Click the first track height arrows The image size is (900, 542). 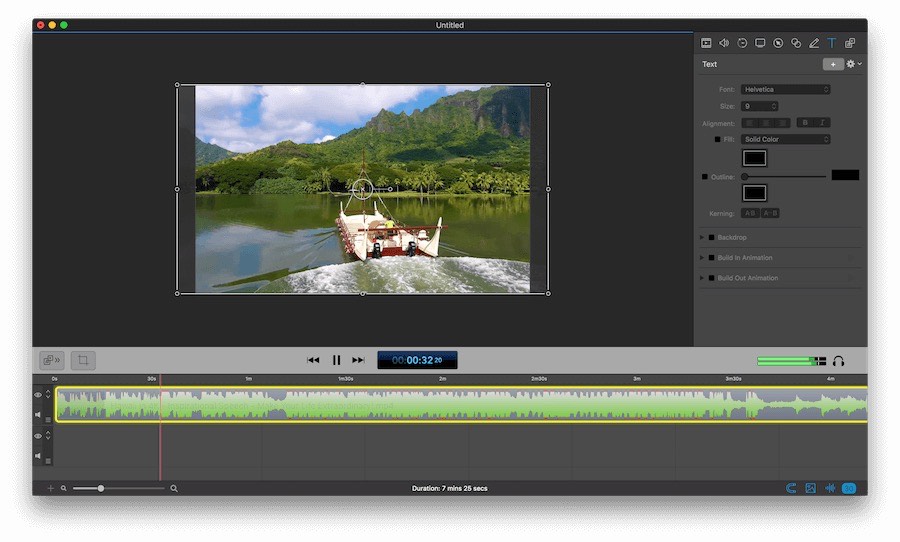tap(48, 394)
